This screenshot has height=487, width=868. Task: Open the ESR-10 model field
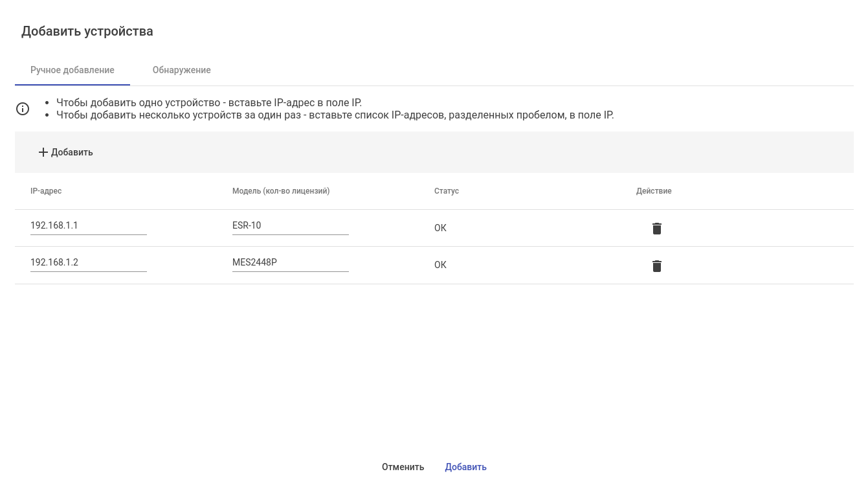coord(290,225)
